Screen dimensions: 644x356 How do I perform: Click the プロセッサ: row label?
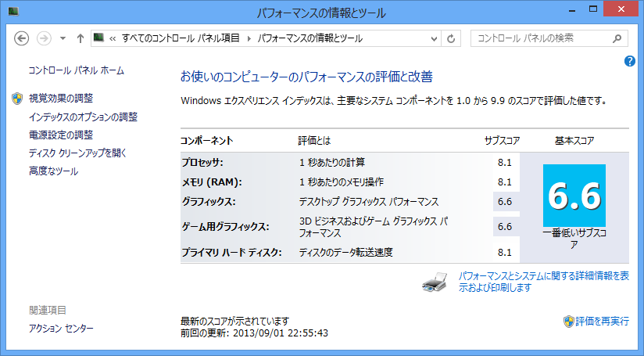[x=202, y=163]
